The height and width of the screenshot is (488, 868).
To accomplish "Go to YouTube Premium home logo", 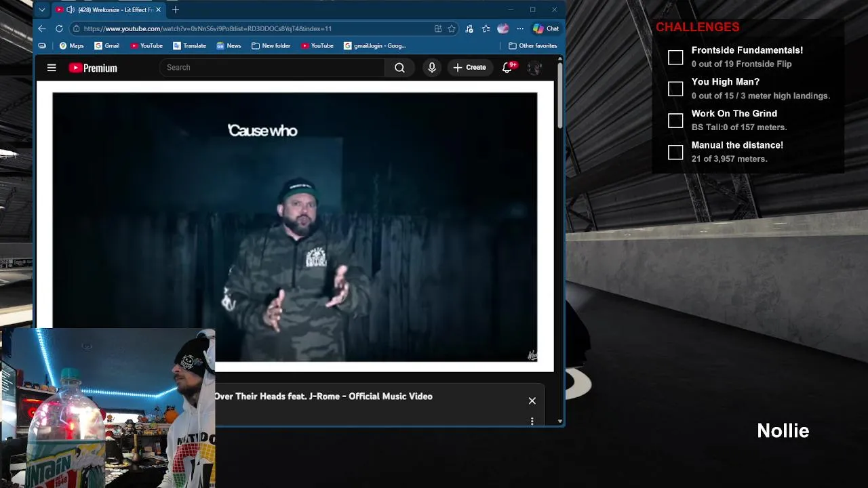I will click(x=93, y=68).
